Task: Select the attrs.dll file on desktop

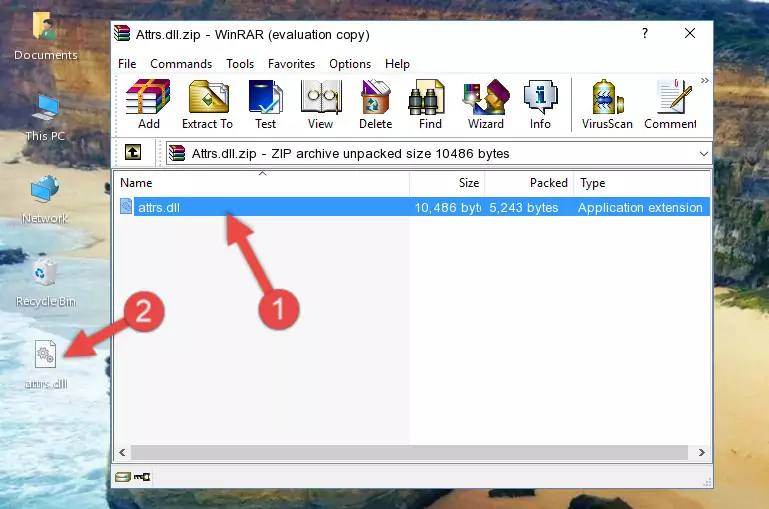Action: click(46, 365)
